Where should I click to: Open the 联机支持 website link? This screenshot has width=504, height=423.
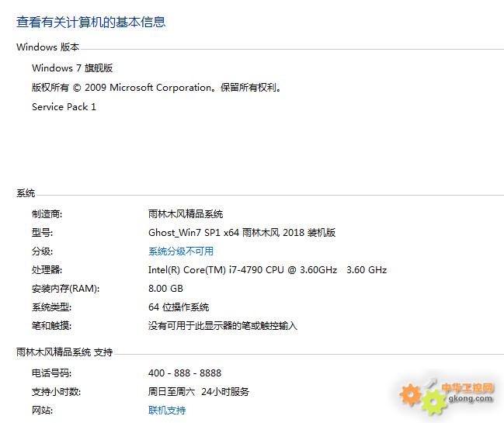[167, 410]
